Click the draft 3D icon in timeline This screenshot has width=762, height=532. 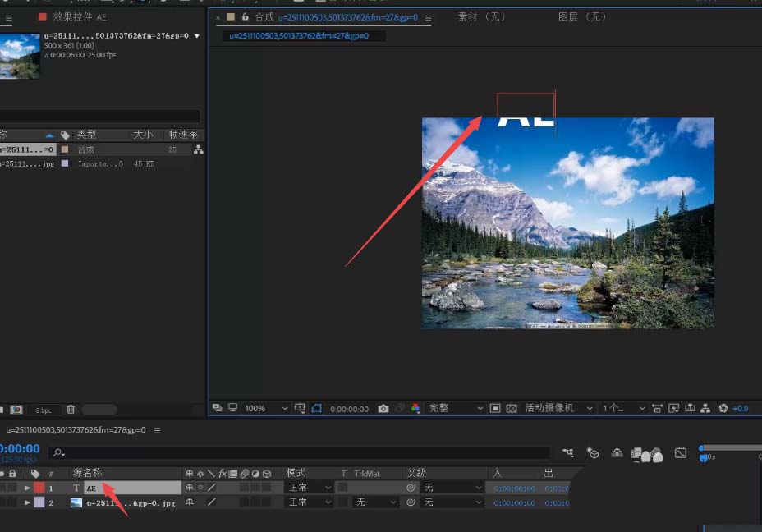tap(592, 453)
